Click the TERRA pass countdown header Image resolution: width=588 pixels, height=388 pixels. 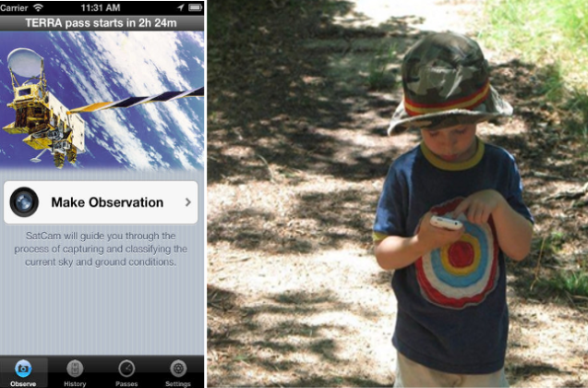pos(102,23)
